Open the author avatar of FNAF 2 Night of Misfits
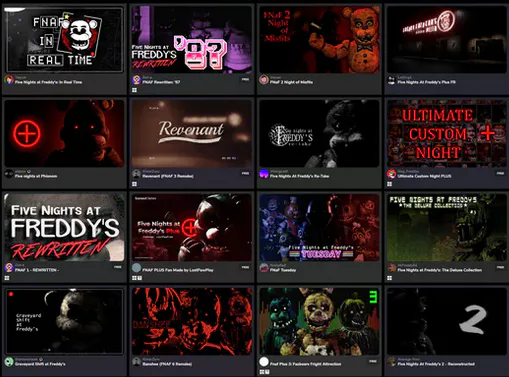 coord(264,80)
